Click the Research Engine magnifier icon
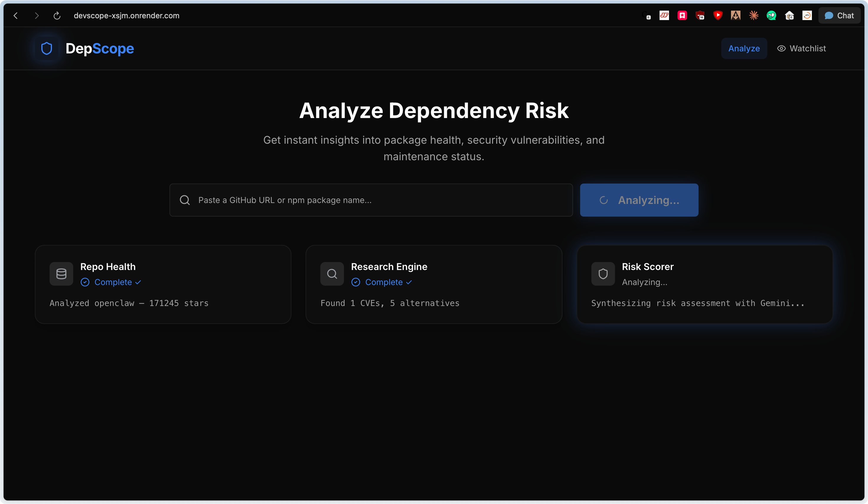The height and width of the screenshot is (504, 868). (332, 274)
